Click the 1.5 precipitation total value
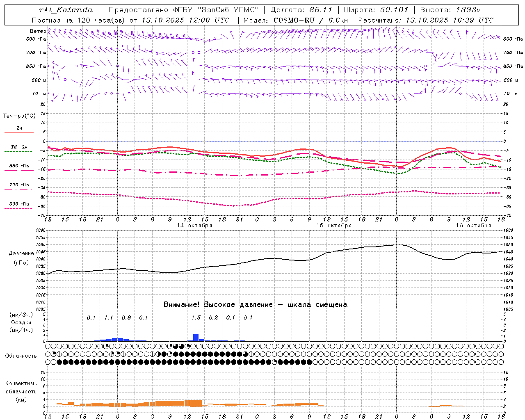The image size is (525, 420). pyautogui.click(x=196, y=317)
